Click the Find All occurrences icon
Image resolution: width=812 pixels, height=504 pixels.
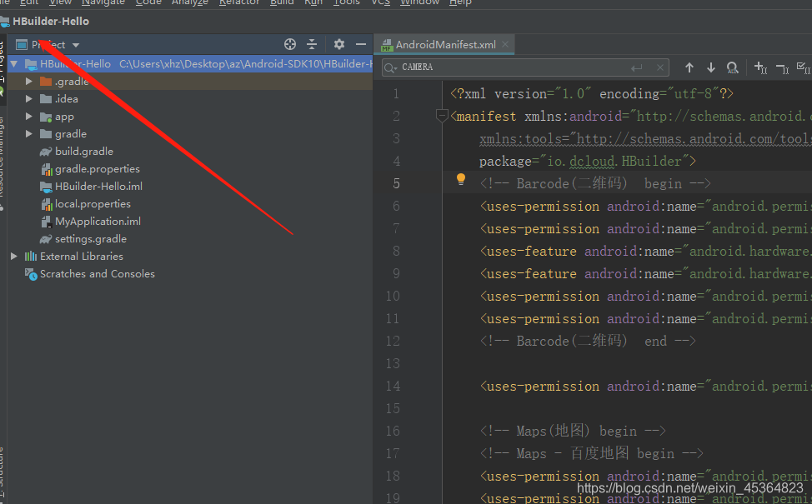point(732,67)
